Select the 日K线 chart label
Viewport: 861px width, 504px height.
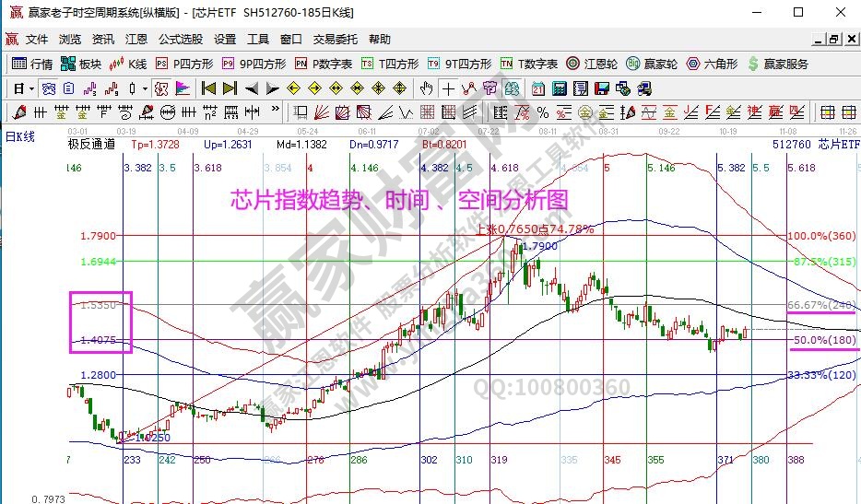click(x=20, y=136)
